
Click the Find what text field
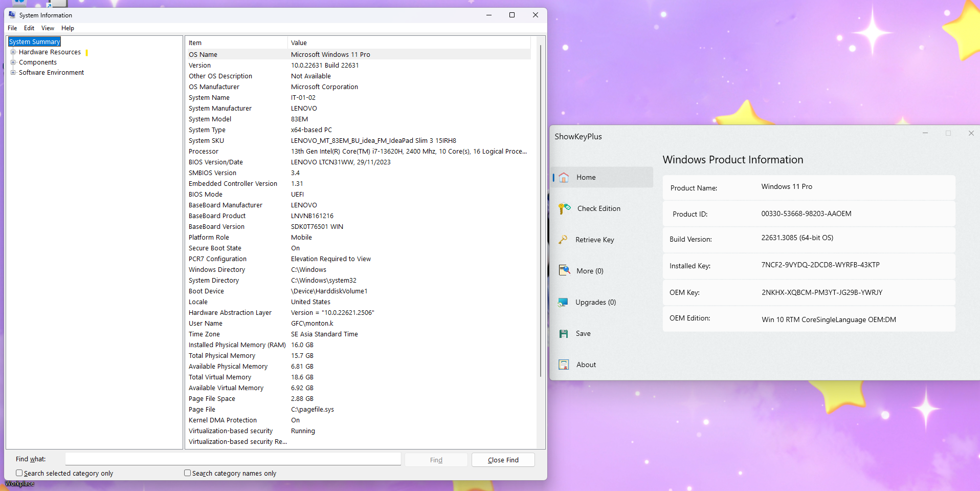pos(233,459)
